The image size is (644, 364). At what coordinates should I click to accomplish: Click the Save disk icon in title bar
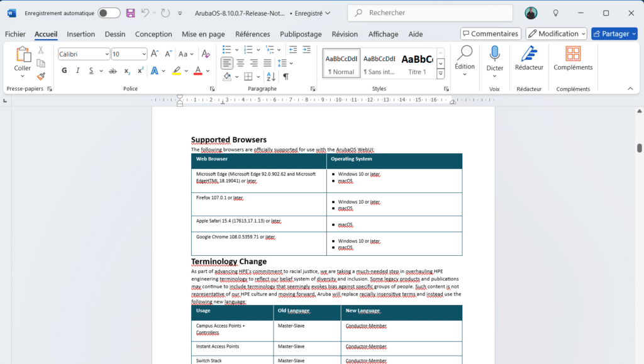[130, 13]
